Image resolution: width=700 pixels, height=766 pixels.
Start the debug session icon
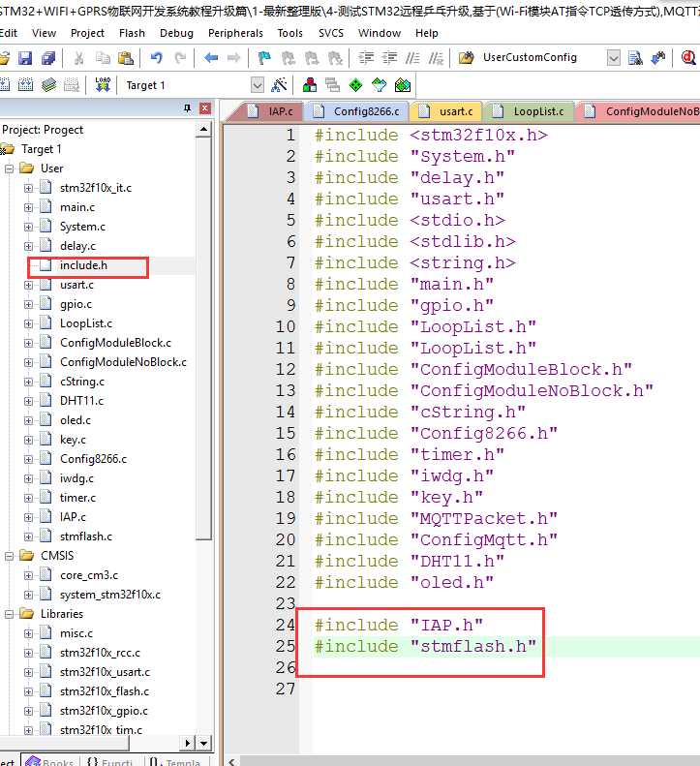click(688, 58)
